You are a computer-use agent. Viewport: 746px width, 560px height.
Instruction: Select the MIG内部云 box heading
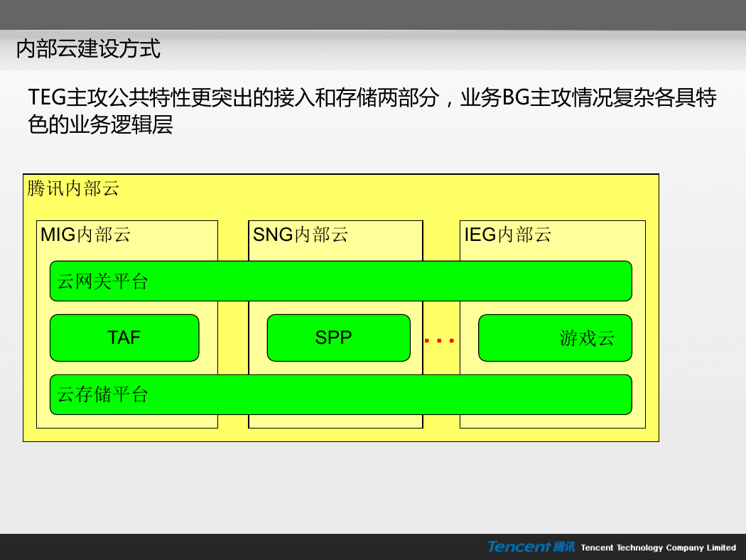point(85,235)
